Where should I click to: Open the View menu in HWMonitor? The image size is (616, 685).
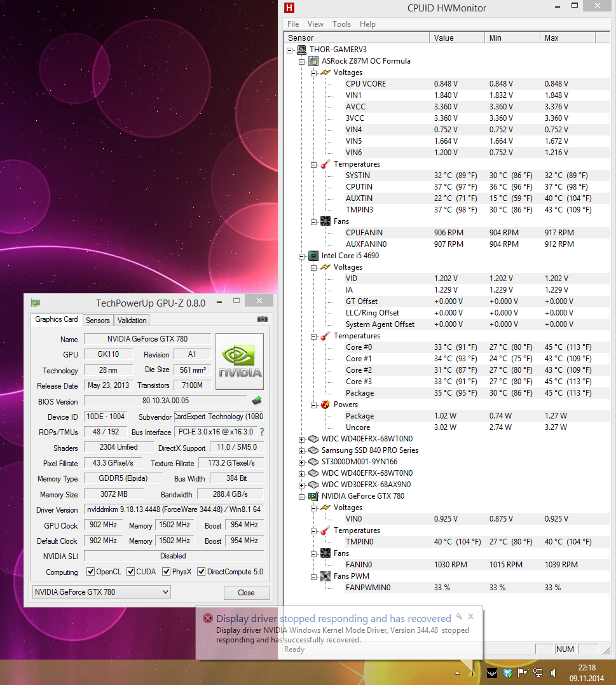pos(315,24)
